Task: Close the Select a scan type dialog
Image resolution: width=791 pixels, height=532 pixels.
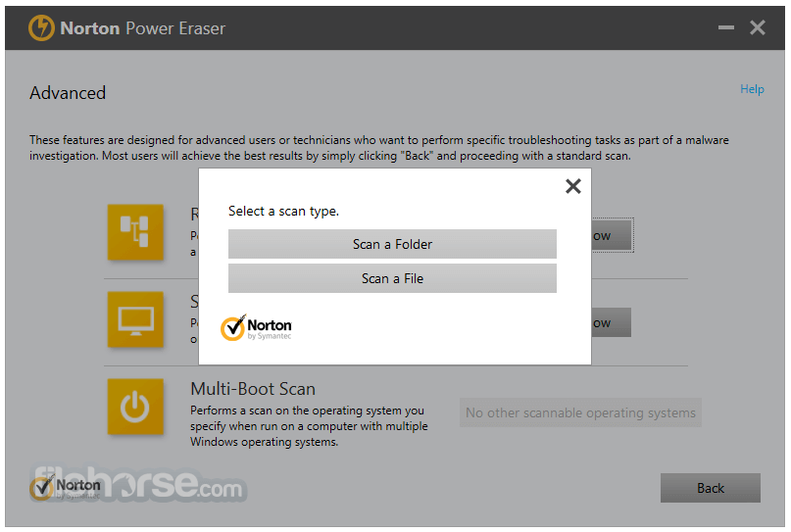Action: coord(573,186)
